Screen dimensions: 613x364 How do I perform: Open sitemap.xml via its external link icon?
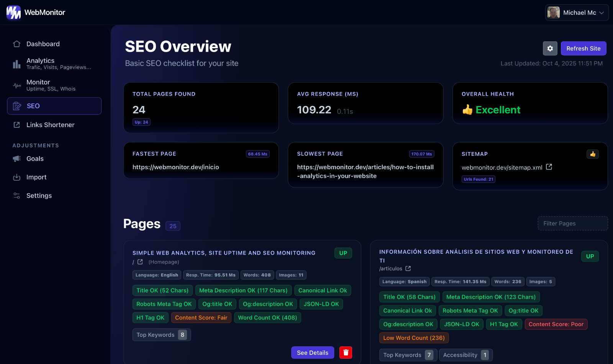(549, 167)
